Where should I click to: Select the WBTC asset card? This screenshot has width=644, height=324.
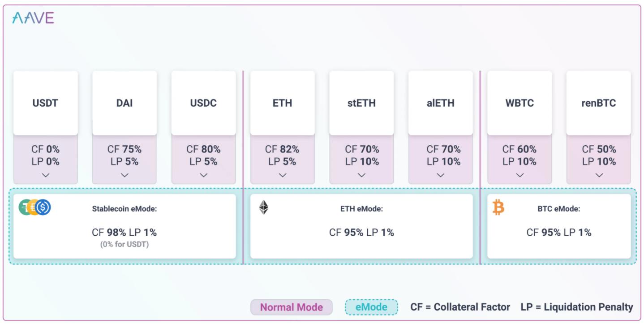click(519, 103)
